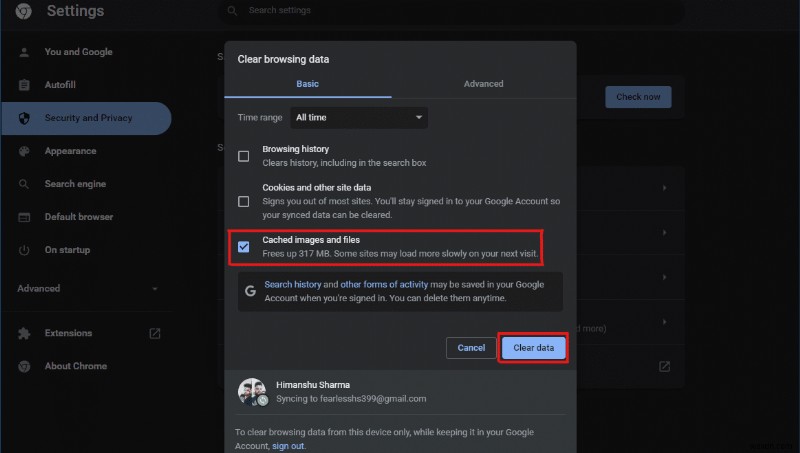Open the other forms of activity link
The height and width of the screenshot is (453, 800).
pyautogui.click(x=384, y=285)
